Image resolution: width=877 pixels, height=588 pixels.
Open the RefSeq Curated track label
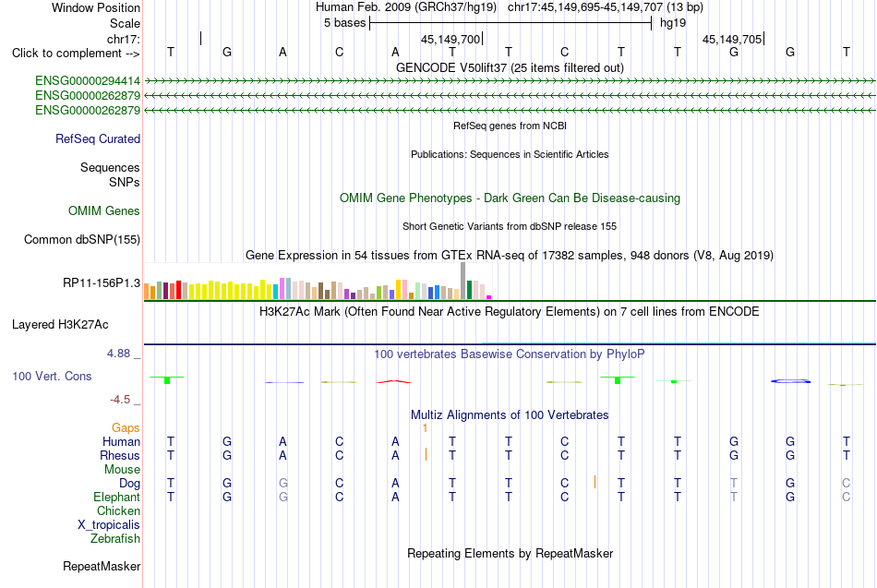(x=98, y=138)
